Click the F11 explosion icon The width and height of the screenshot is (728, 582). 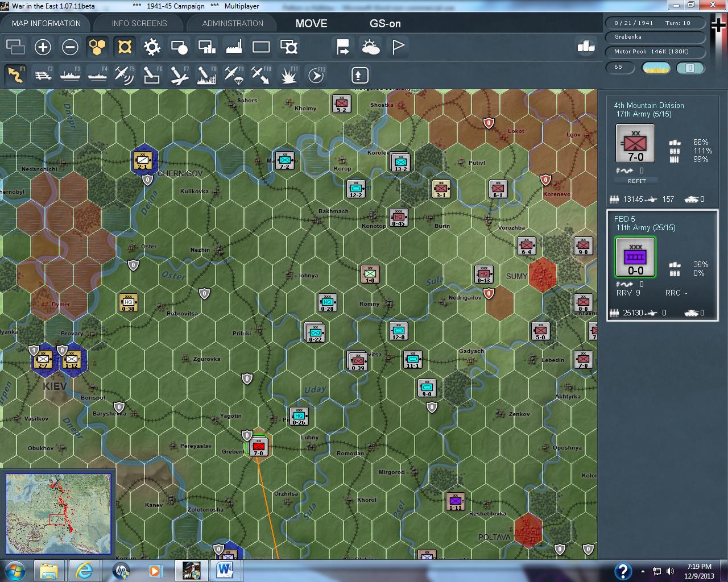[x=288, y=75]
